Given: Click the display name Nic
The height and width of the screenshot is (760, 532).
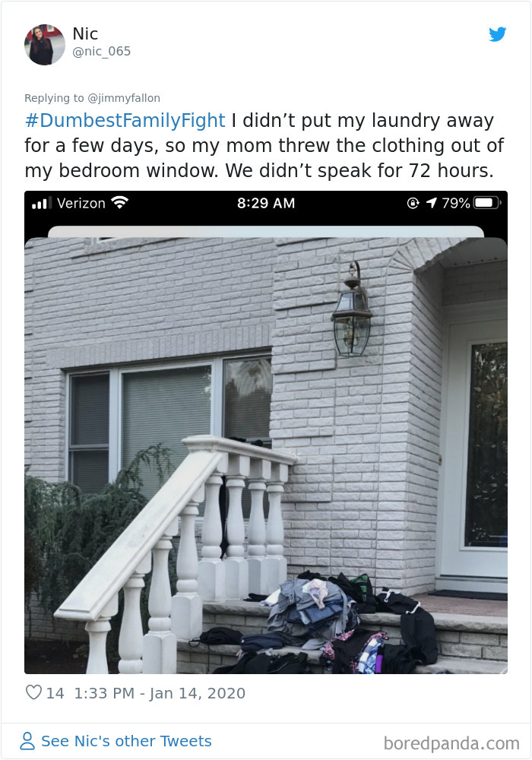Looking at the screenshot, I should click(x=85, y=33).
